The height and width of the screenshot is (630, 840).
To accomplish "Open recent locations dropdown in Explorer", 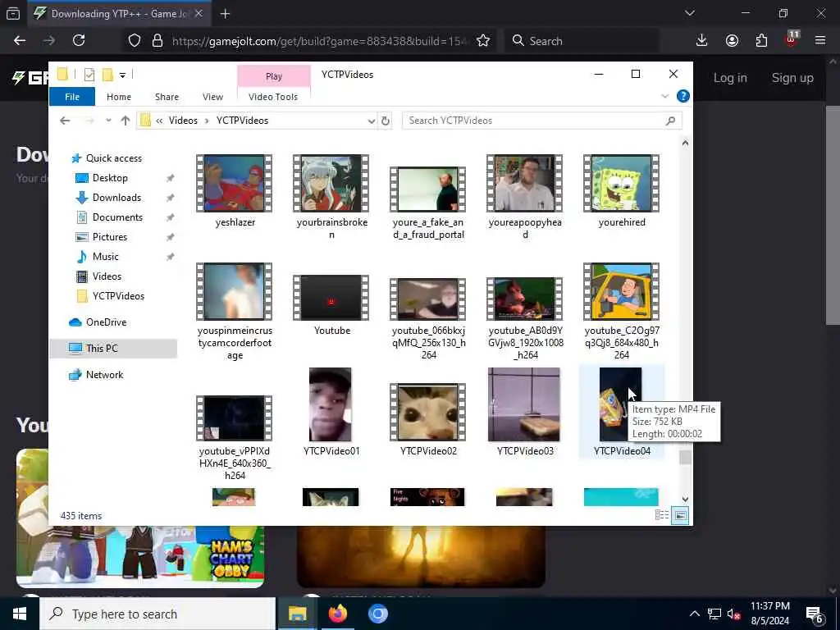I will pyautogui.click(x=108, y=121).
